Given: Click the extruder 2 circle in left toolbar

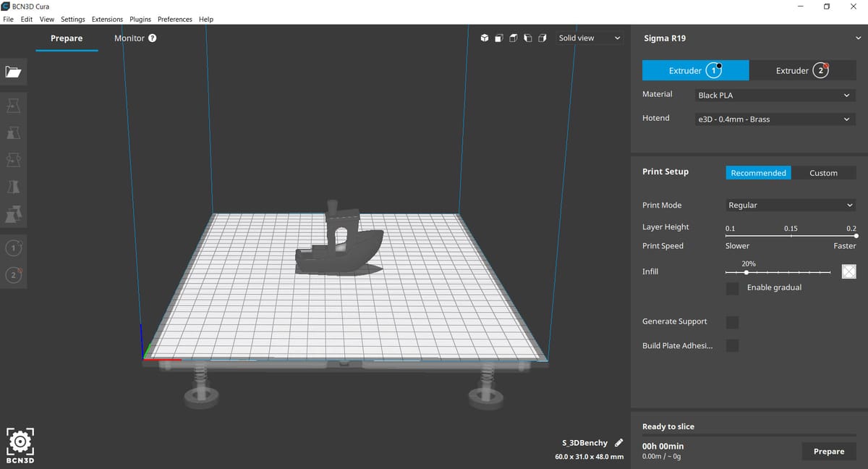Looking at the screenshot, I should point(13,275).
